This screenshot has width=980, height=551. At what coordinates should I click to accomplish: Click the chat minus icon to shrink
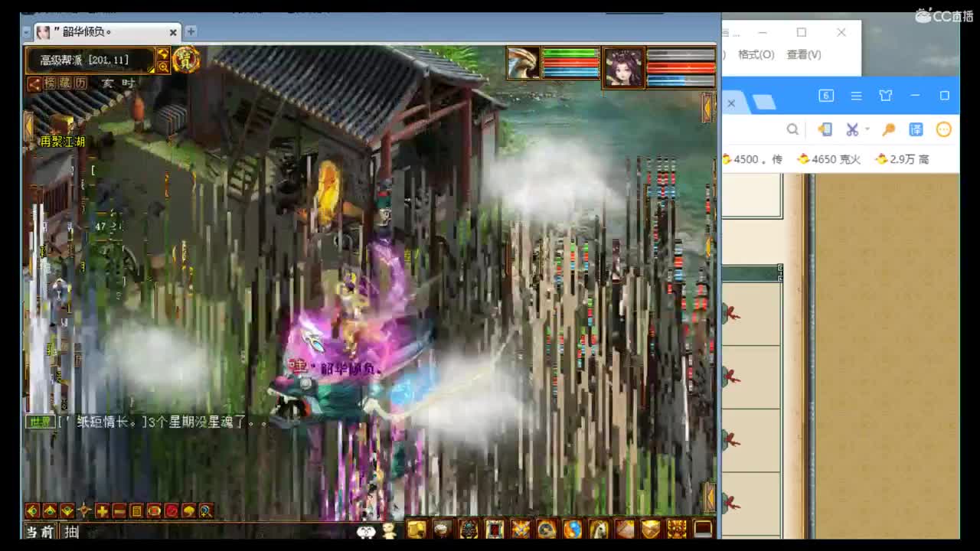(x=119, y=510)
